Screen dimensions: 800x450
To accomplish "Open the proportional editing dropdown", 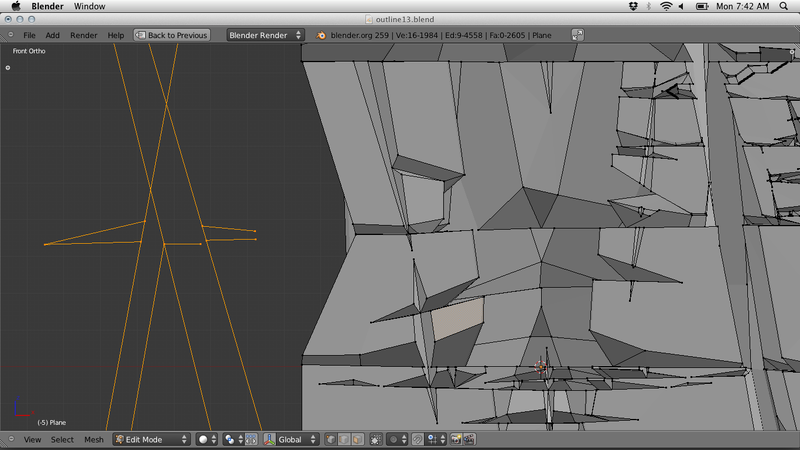I will click(397, 439).
